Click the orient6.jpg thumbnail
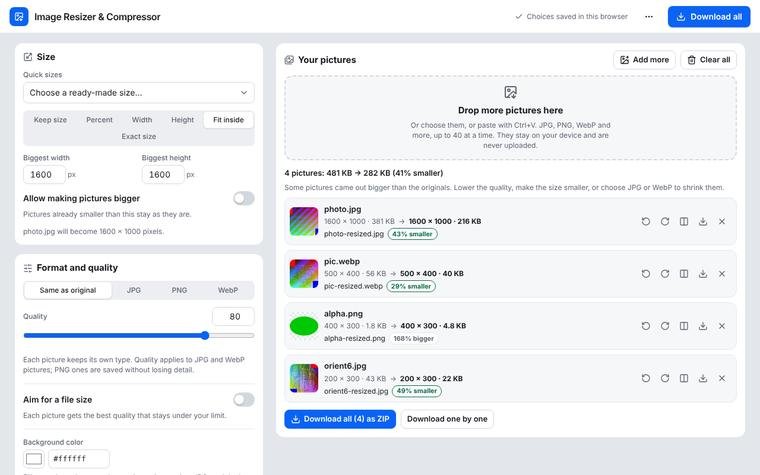This screenshot has width=760, height=475. pos(304,378)
